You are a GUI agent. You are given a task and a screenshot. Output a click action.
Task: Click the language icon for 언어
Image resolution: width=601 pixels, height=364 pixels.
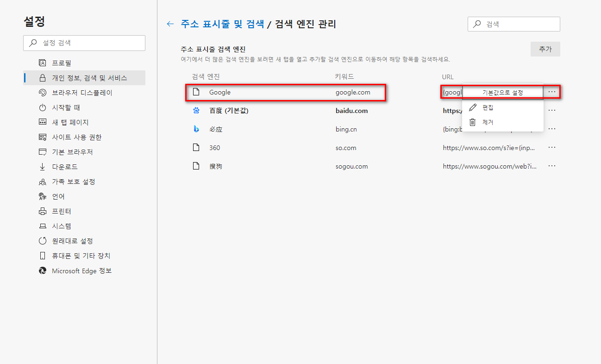(x=43, y=196)
